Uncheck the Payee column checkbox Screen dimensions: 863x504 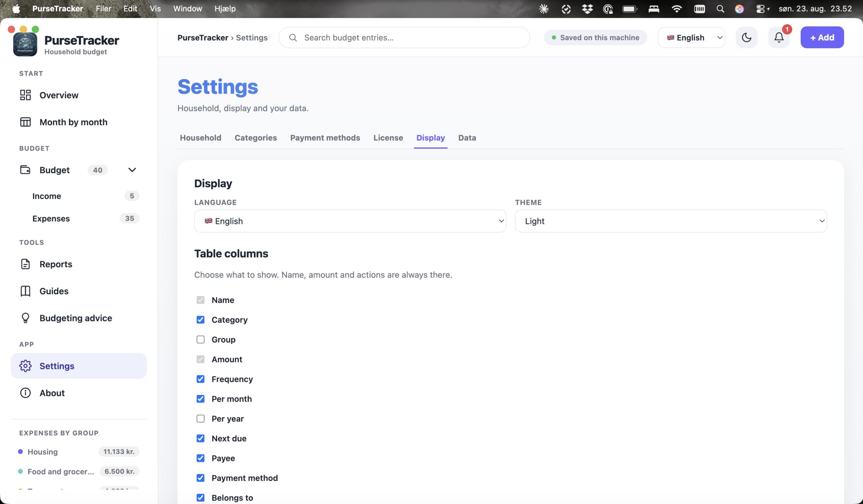200,458
